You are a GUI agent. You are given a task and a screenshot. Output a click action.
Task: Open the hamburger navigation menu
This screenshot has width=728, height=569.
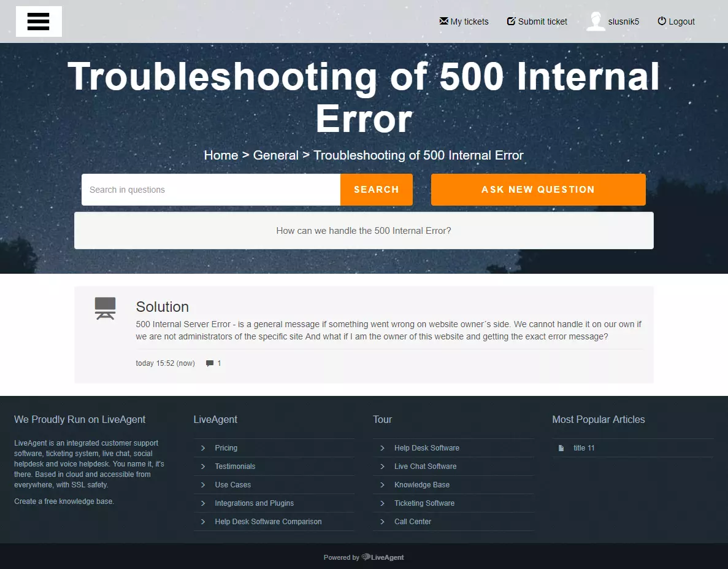click(39, 21)
